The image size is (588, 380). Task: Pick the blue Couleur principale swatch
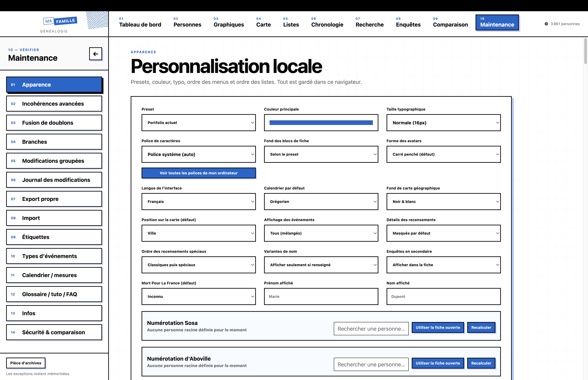321,123
